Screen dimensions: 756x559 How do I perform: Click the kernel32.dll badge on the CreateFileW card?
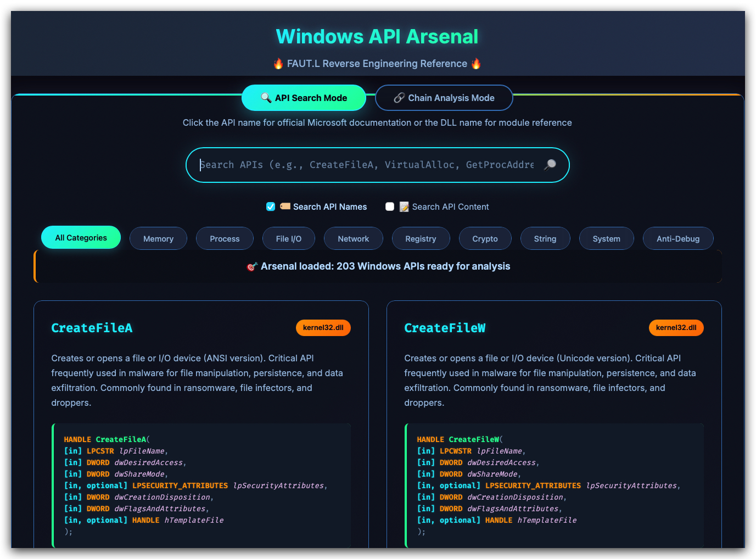click(x=676, y=328)
